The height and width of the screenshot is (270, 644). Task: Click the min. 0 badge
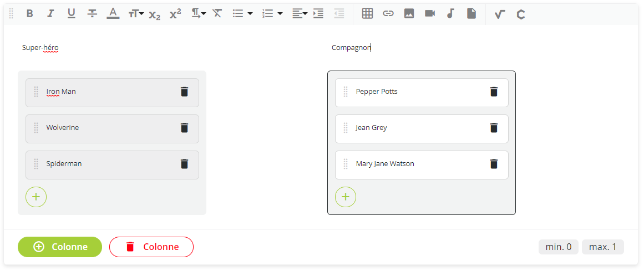(x=559, y=247)
